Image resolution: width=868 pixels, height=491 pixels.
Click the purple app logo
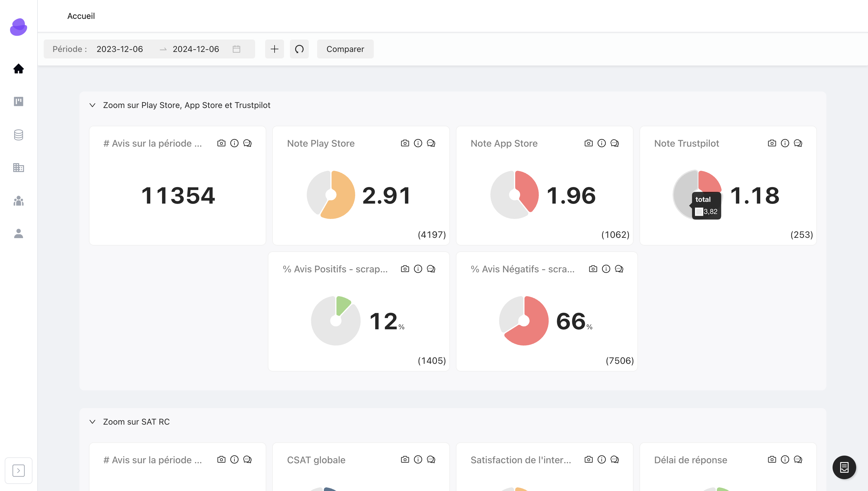19,27
